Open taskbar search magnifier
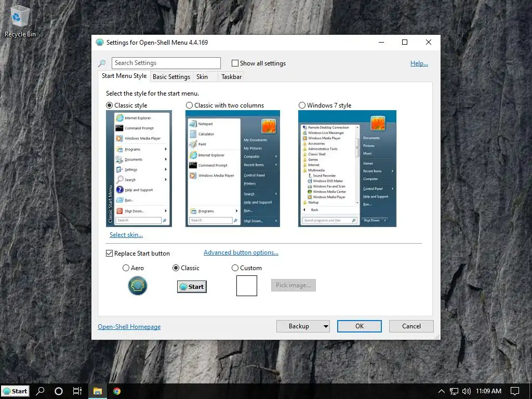This screenshot has width=532, height=399. 40,391
